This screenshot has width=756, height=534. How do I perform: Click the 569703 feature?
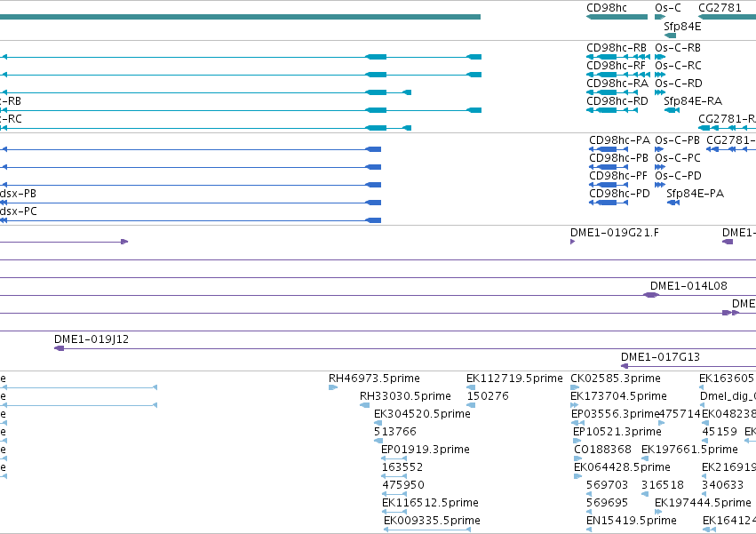(589, 494)
